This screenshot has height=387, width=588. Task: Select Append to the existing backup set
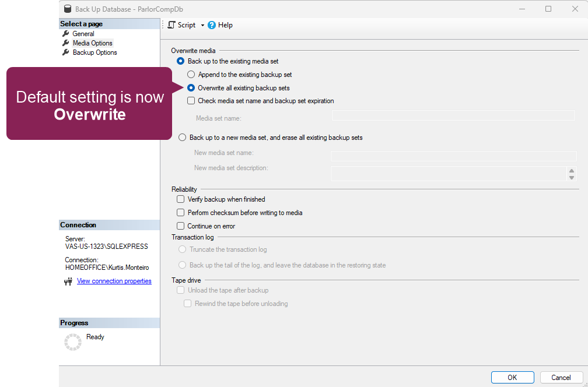point(191,75)
